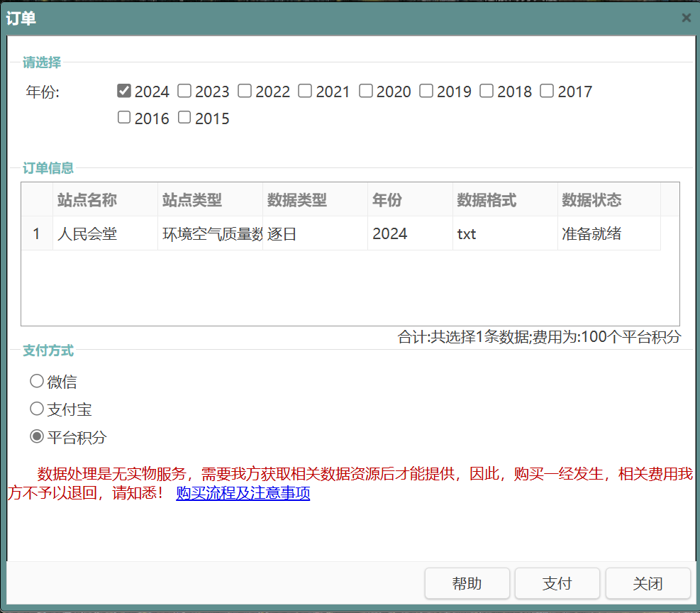The width and height of the screenshot is (700, 613).
Task: Select the 2020 year checkbox
Action: [366, 91]
